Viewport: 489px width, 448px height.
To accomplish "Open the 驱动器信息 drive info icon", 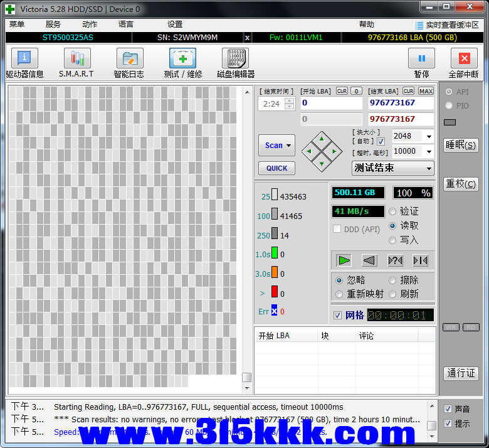I will (24, 58).
